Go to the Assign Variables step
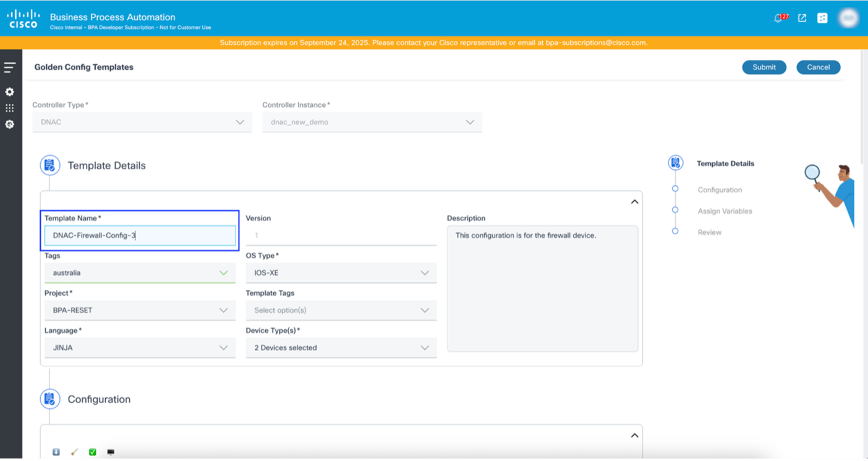868x461 pixels. [x=725, y=211]
